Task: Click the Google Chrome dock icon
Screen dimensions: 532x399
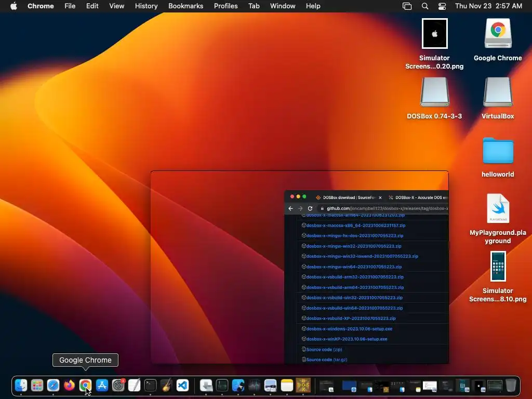Action: [x=86, y=385]
